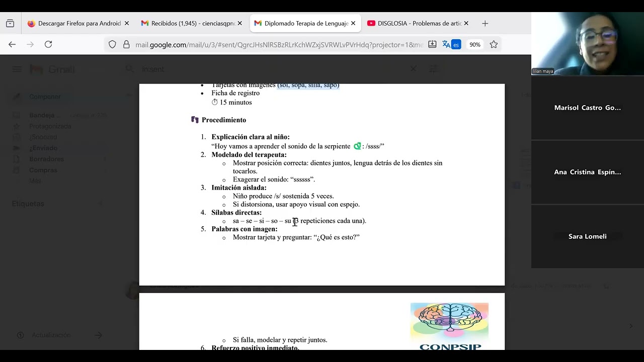Select Ana Cristina Espín participant tile

pyautogui.click(x=588, y=172)
